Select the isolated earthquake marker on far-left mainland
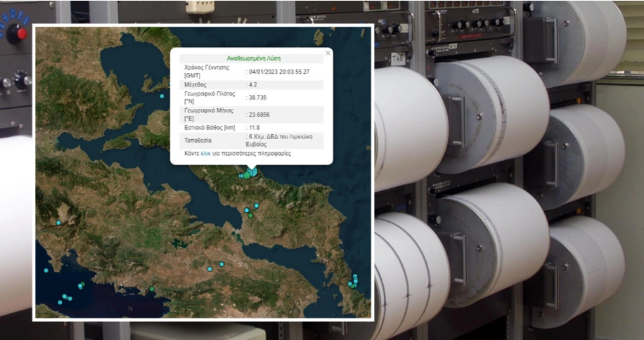 58,223
